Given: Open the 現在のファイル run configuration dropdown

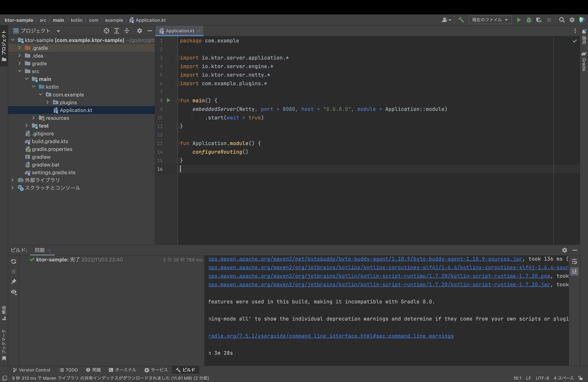Looking at the screenshot, I should point(490,20).
